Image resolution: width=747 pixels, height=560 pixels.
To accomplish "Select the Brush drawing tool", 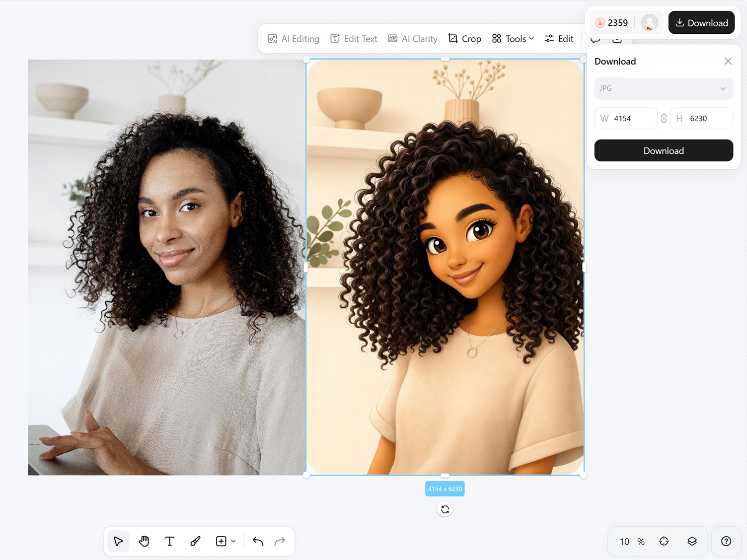I will (196, 541).
